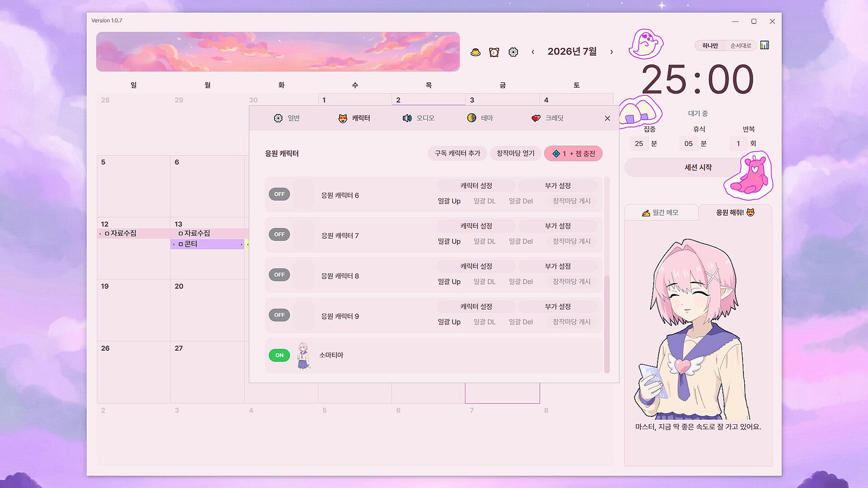This screenshot has width=868, height=488.
Task: Open 부가 설정 for 응원 캐릭터 7
Action: coord(557,226)
